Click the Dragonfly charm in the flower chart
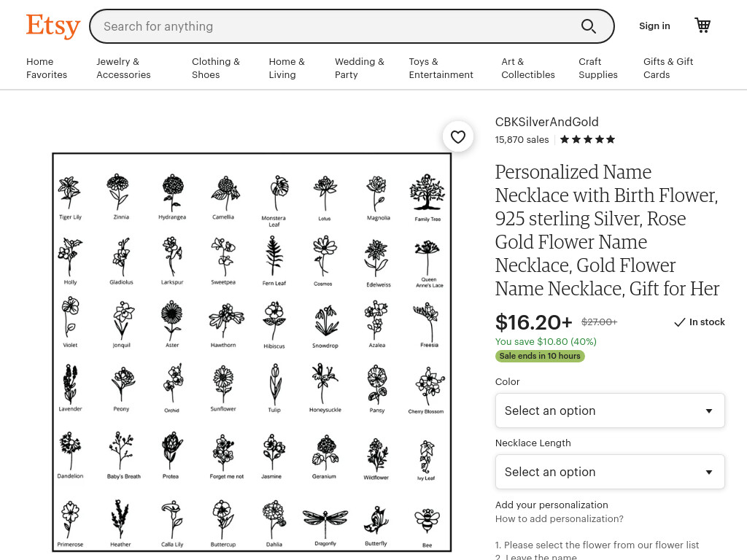This screenshot has width=747, height=560. (325, 522)
